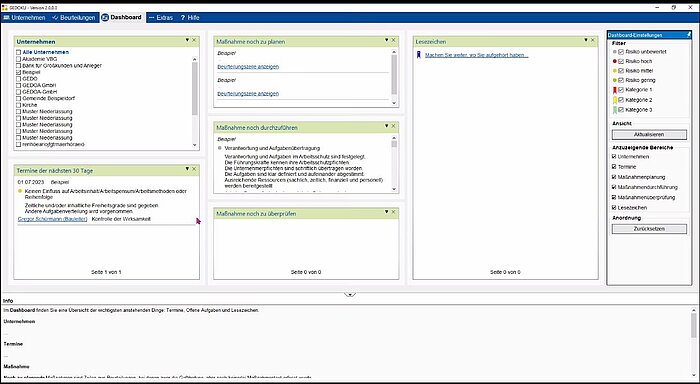
Task: Collapse the Info pane with chevron handle
Action: point(350,295)
